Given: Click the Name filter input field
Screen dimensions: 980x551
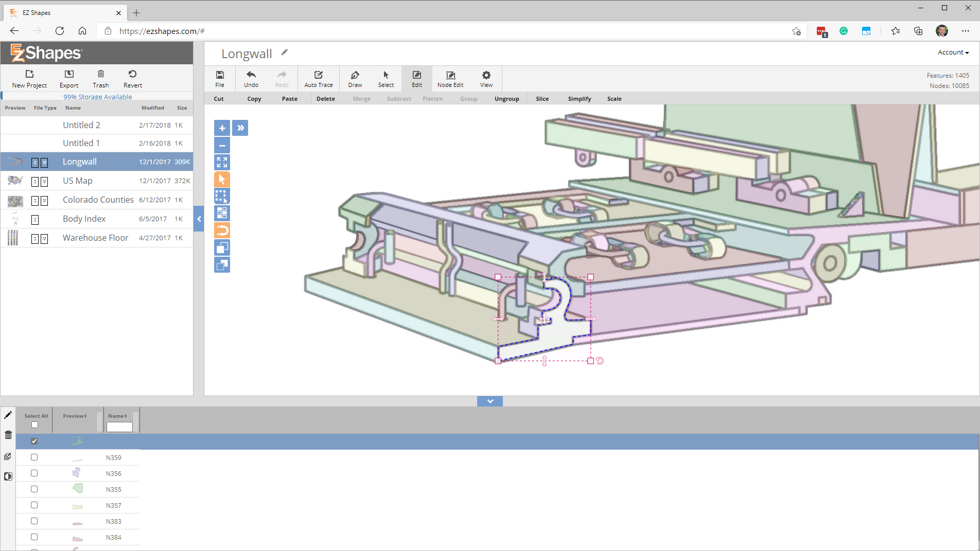Looking at the screenshot, I should click(119, 427).
